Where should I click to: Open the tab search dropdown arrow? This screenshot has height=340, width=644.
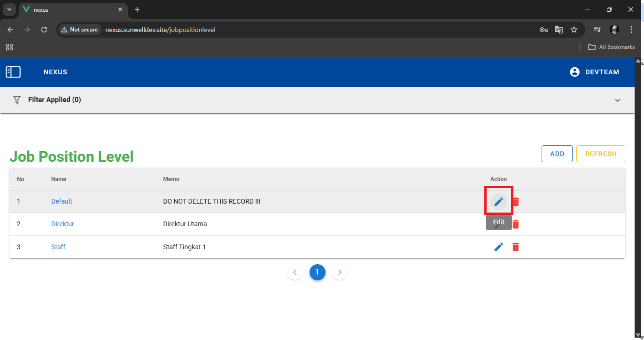click(x=9, y=9)
